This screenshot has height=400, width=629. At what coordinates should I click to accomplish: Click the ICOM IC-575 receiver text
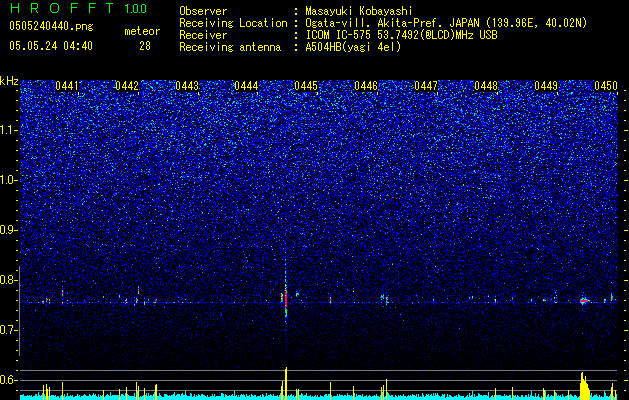click(401, 35)
